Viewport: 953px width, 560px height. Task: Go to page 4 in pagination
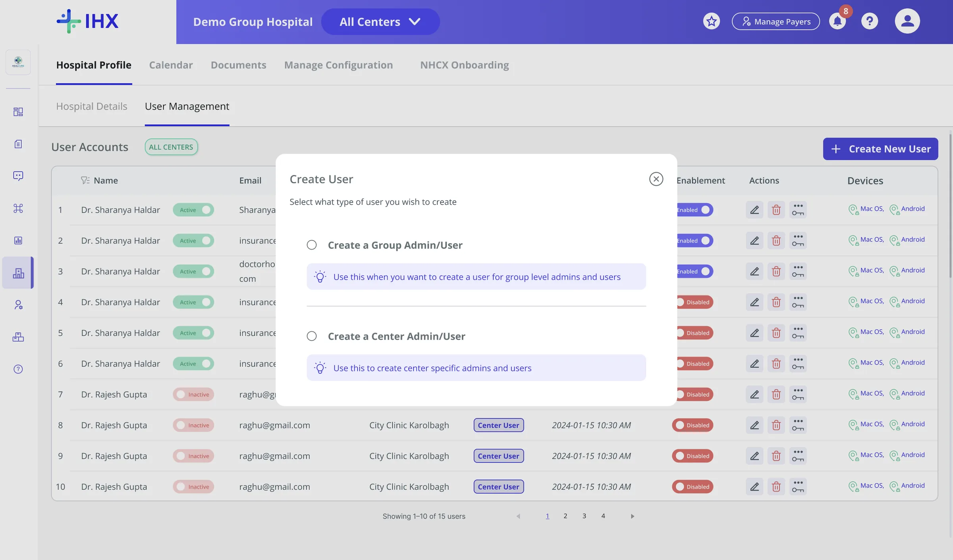(x=603, y=516)
